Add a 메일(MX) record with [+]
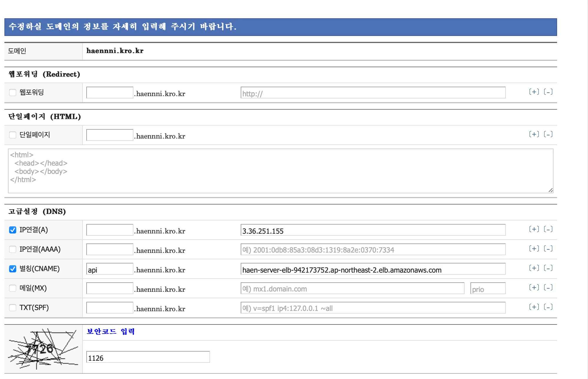Viewport: 588px width, 379px height. [x=534, y=288]
